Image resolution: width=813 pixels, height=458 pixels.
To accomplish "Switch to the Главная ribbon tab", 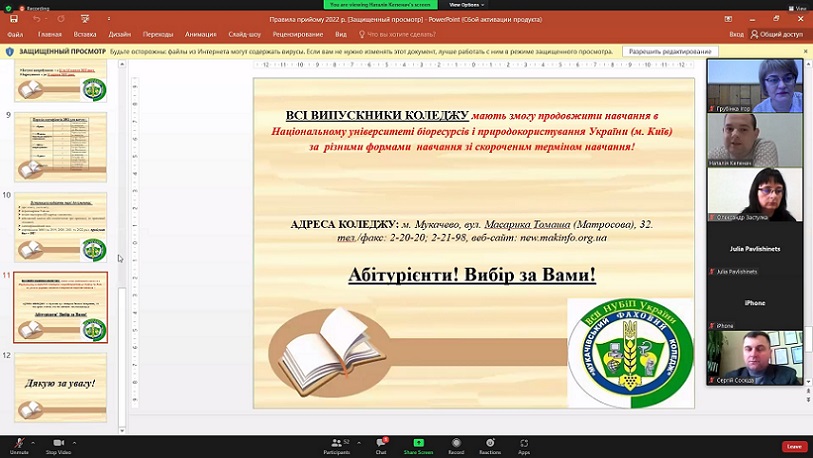I will (x=50, y=34).
